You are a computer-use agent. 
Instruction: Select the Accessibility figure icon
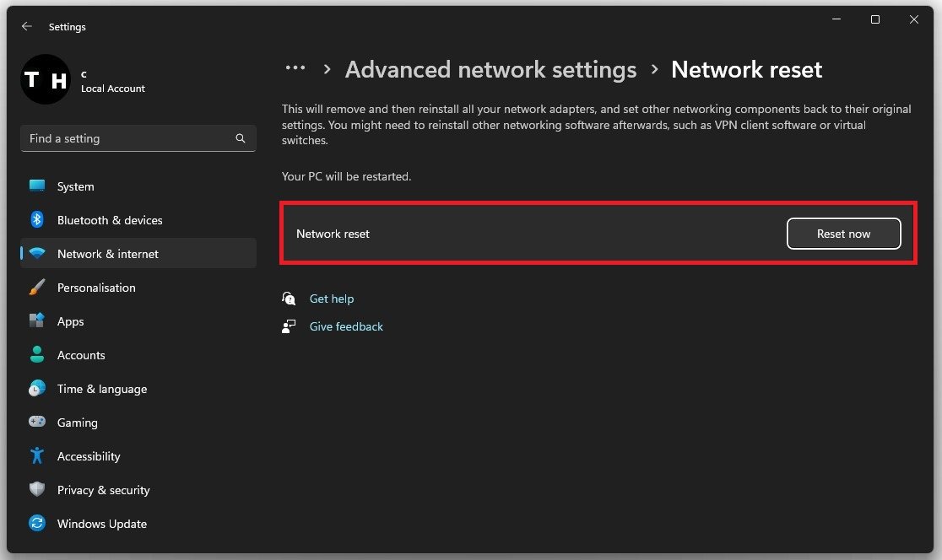[x=37, y=456]
